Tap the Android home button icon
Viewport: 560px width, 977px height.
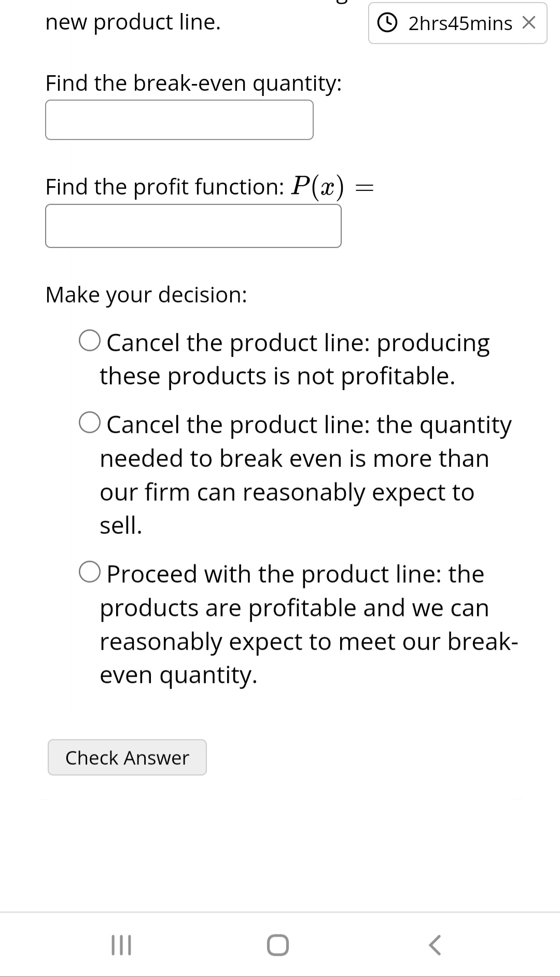click(x=278, y=945)
